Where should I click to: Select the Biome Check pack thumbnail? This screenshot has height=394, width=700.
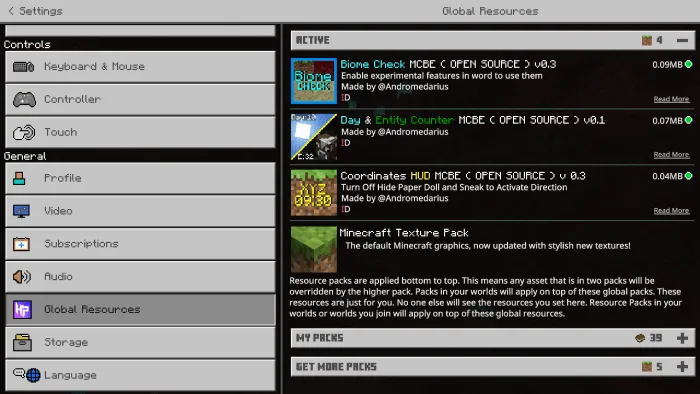tap(314, 81)
